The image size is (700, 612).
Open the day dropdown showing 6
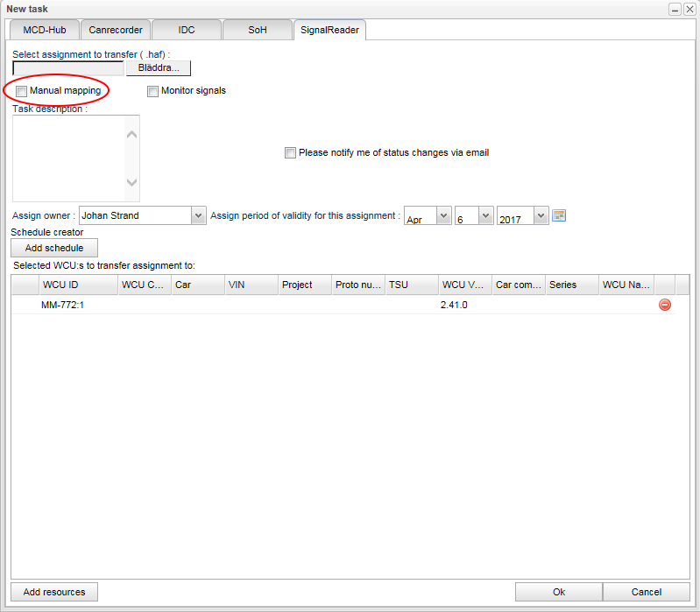click(x=485, y=215)
